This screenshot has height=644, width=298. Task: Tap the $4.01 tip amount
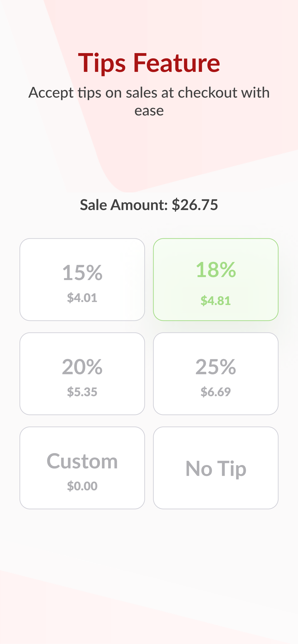(x=82, y=298)
